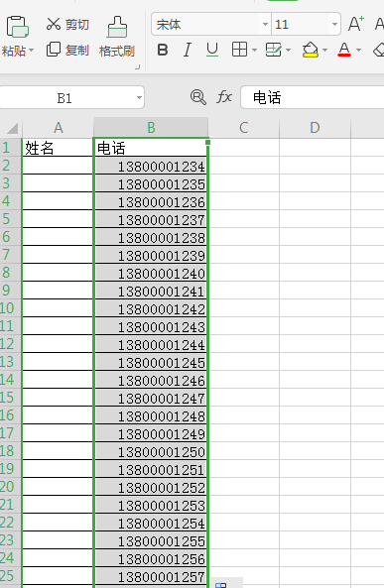Toggle Italic formatting
Image resolution: width=384 pixels, height=588 pixels.
point(187,50)
